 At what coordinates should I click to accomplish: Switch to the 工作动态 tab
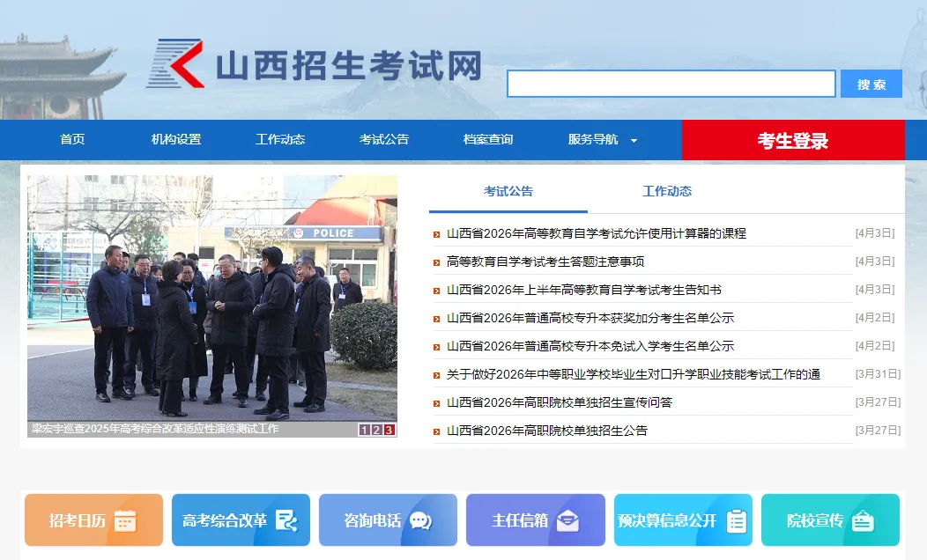tap(670, 191)
